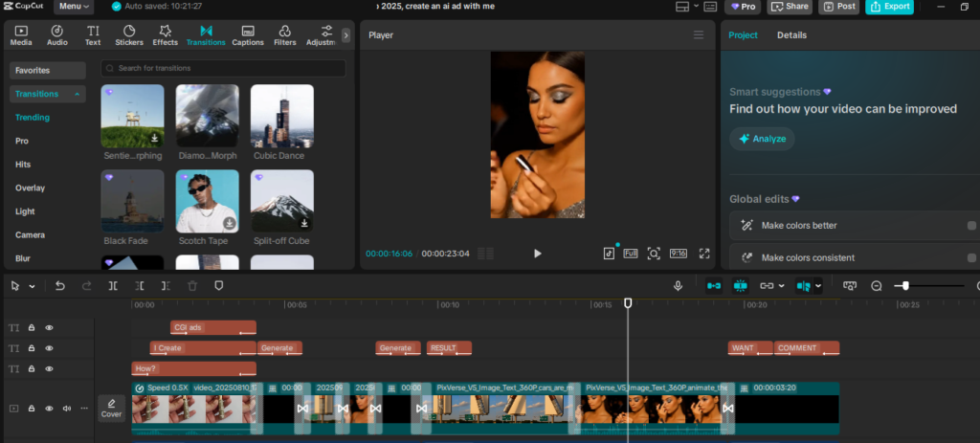Viewport: 980px width, 443px height.
Task: Toggle lock on the main video track
Action: [x=32, y=409]
